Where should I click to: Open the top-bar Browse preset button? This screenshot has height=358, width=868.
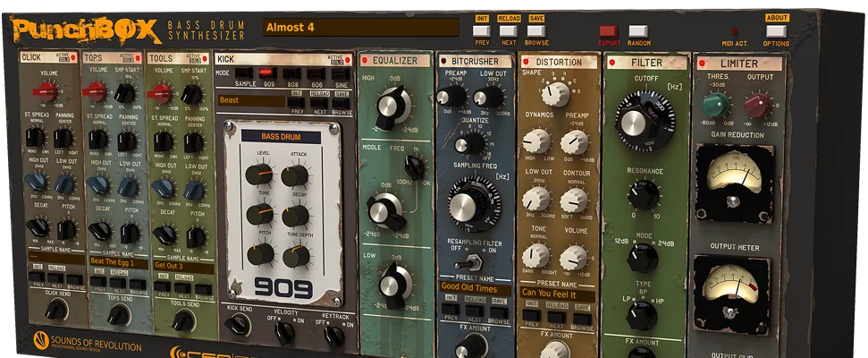pyautogui.click(x=536, y=31)
